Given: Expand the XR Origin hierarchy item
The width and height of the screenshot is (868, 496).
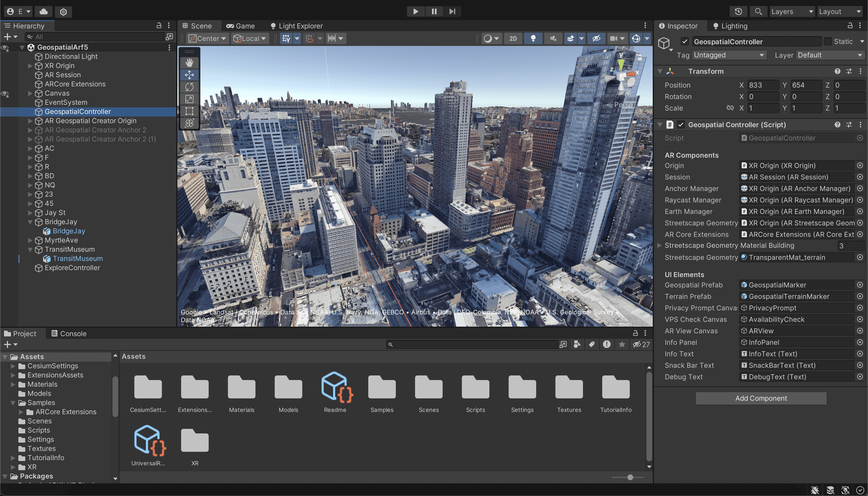Looking at the screenshot, I should click(x=30, y=66).
